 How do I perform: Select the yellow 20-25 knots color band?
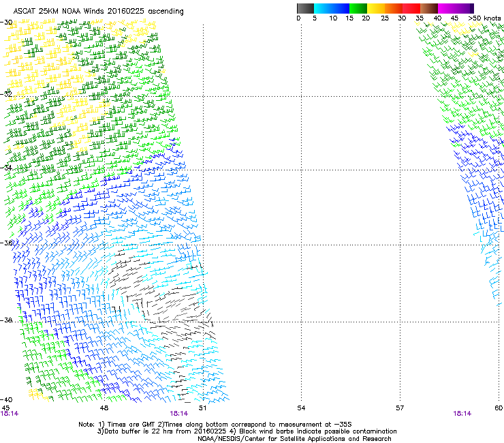376,8
